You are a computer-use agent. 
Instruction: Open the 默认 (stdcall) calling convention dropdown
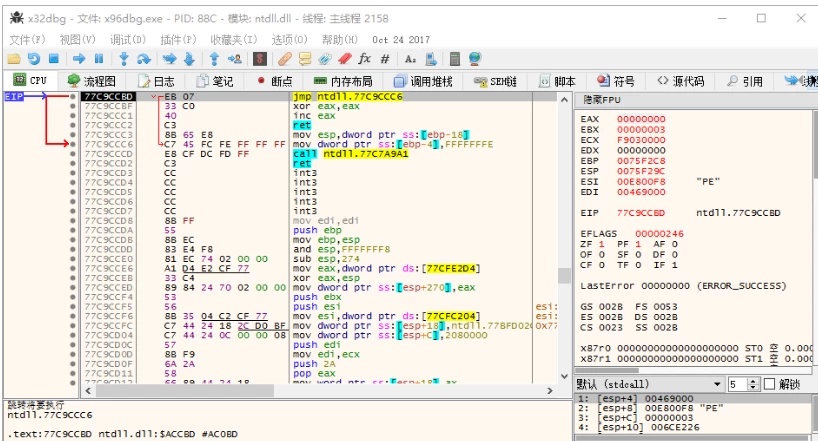pyautogui.click(x=649, y=384)
